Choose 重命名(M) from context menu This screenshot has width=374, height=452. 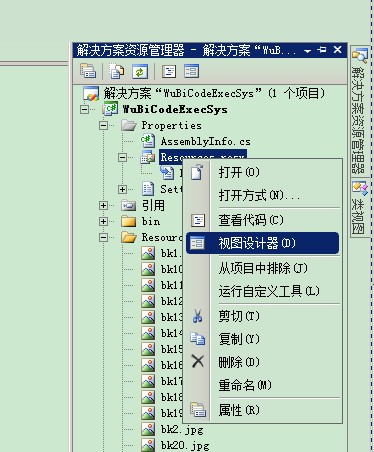click(263, 385)
